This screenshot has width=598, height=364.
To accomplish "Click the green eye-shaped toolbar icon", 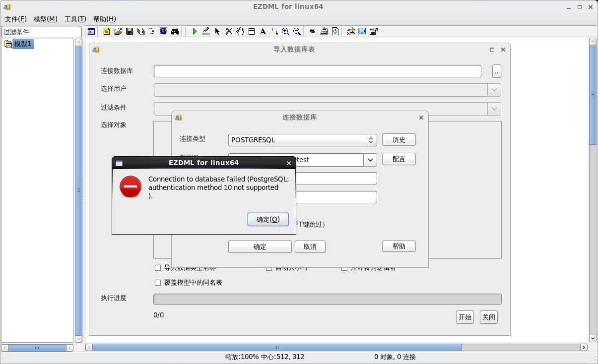I will click(x=313, y=31).
